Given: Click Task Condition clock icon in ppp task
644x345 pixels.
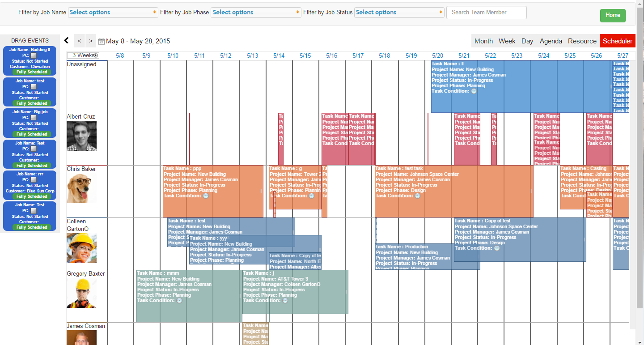Looking at the screenshot, I should coord(206,196).
